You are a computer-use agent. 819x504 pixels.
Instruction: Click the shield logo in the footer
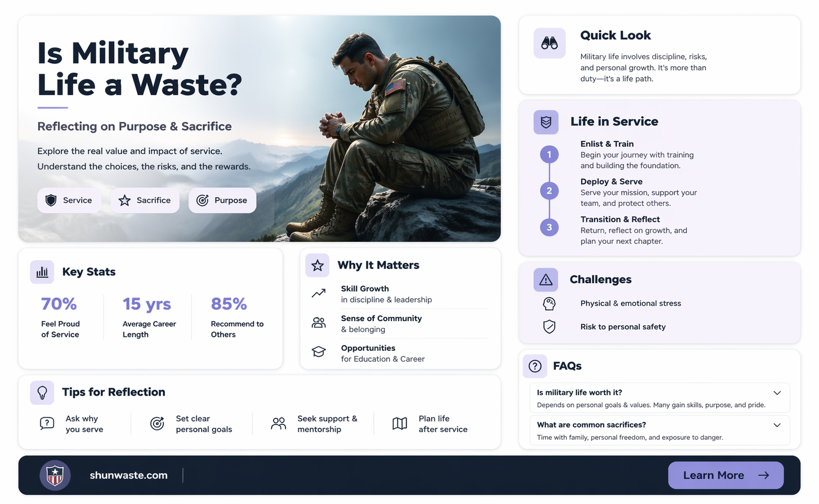coord(55,475)
